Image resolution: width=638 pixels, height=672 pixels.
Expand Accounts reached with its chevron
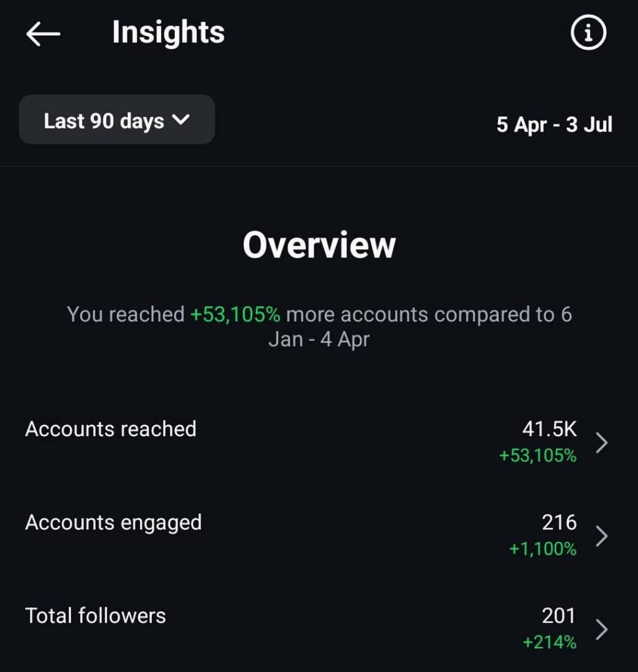601,443
